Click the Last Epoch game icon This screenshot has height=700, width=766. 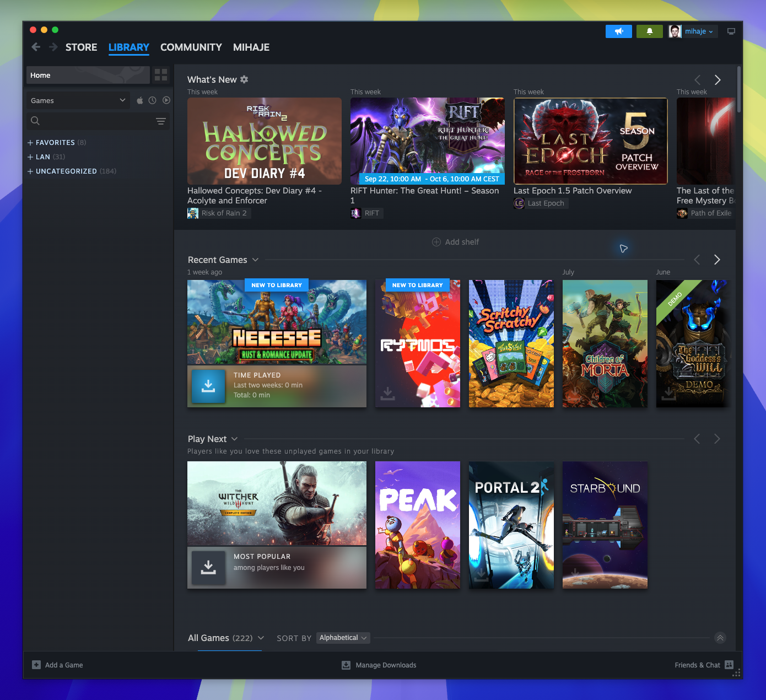[519, 203]
